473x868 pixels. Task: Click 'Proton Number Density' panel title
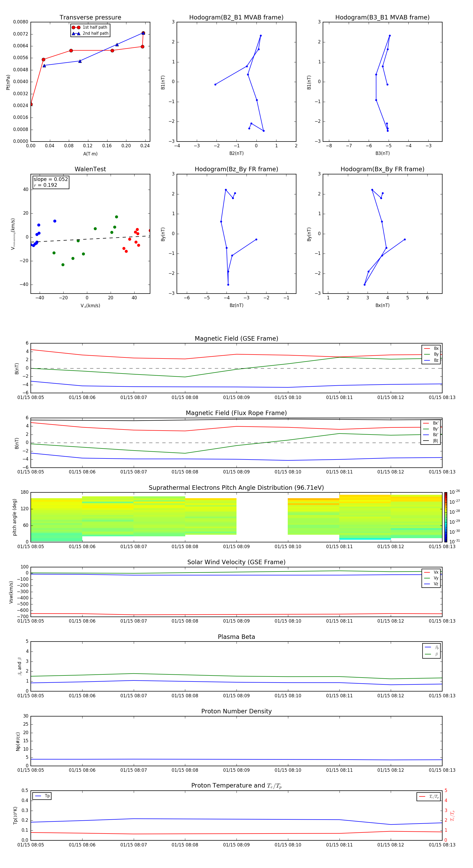click(x=236, y=711)
